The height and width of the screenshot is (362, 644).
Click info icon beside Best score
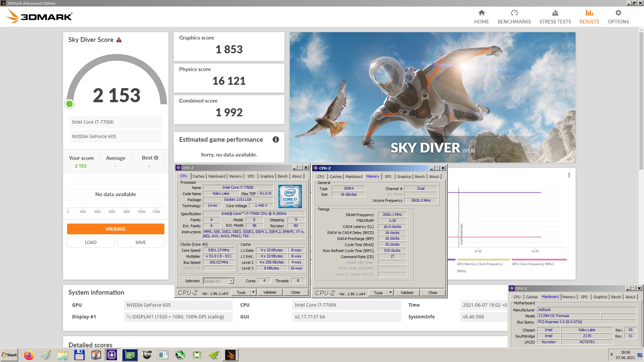point(156,158)
